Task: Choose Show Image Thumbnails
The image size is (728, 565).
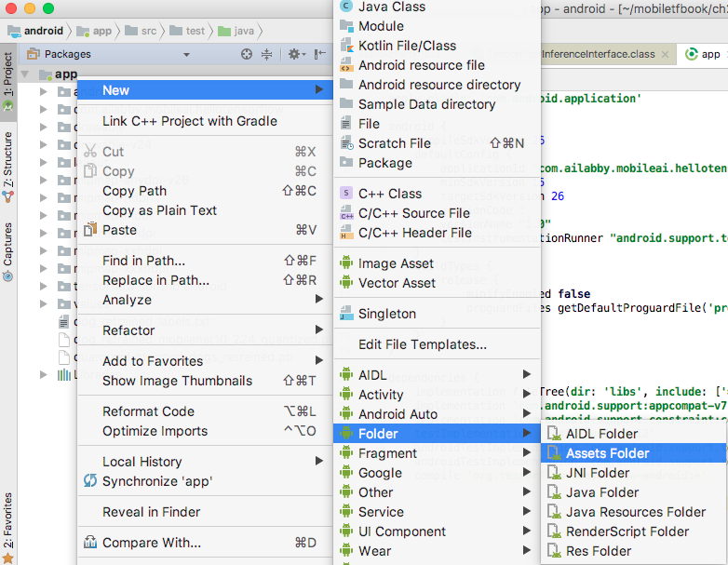Action: point(205,381)
